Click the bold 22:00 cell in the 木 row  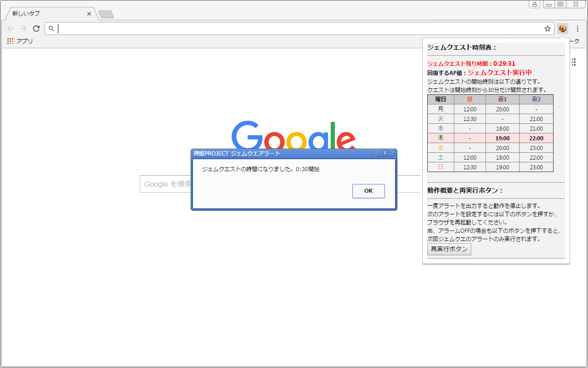536,138
